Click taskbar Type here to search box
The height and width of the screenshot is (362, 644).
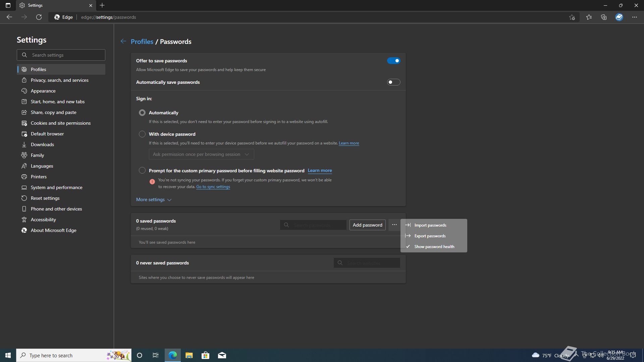pyautogui.click(x=74, y=355)
